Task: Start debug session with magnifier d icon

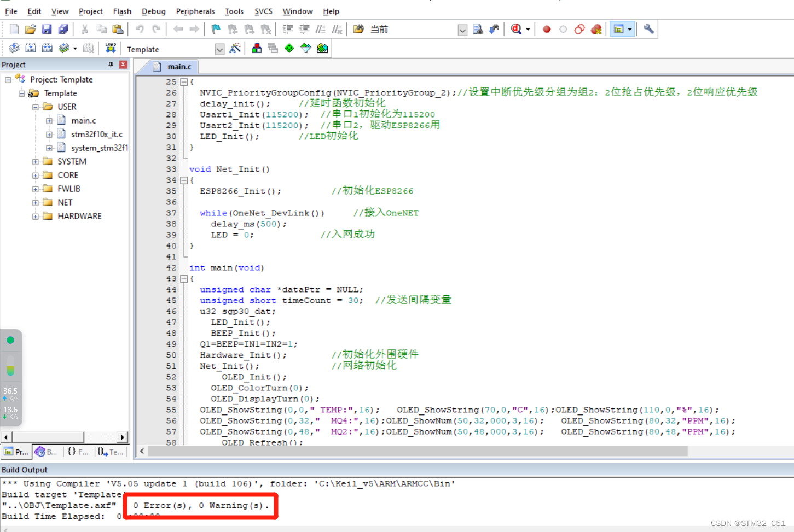Action: pos(516,29)
